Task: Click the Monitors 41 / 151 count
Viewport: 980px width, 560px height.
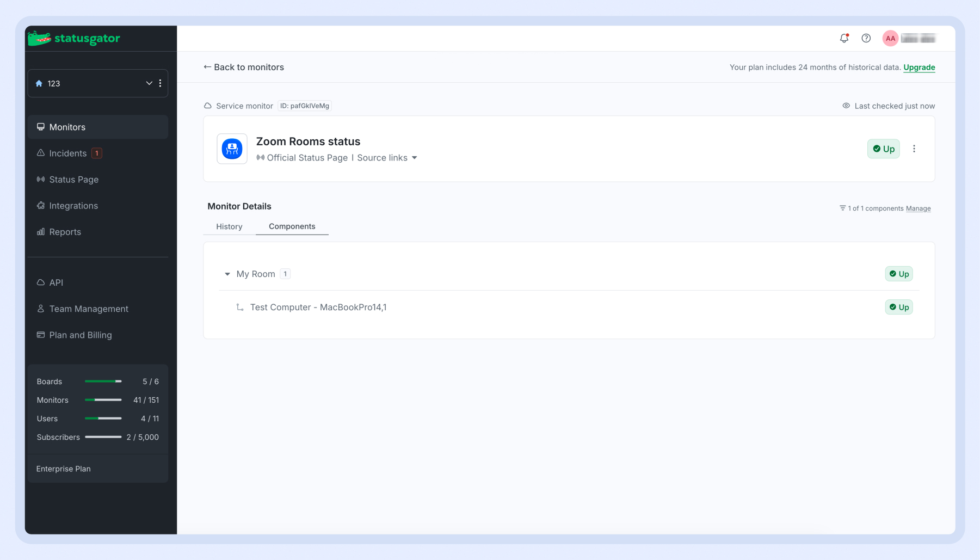Action: 146,400
